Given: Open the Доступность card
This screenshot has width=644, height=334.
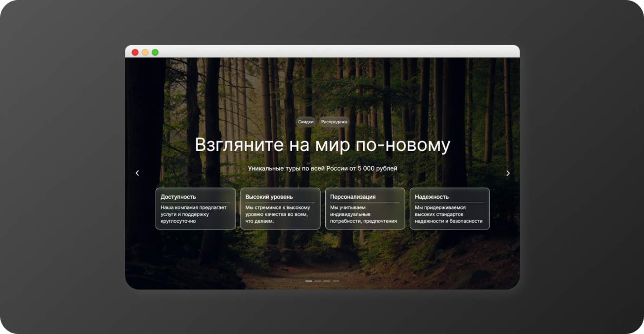Looking at the screenshot, I should coord(196,208).
